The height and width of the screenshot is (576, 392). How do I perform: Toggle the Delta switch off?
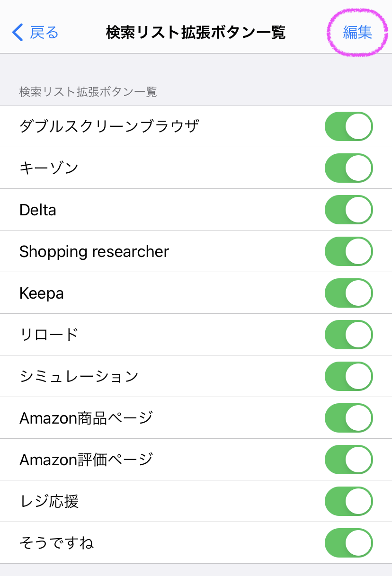click(x=348, y=210)
